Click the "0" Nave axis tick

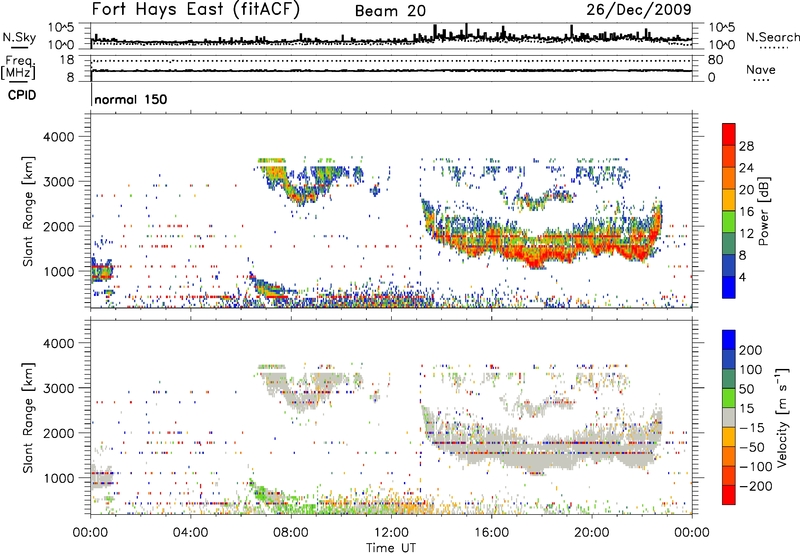(712, 78)
